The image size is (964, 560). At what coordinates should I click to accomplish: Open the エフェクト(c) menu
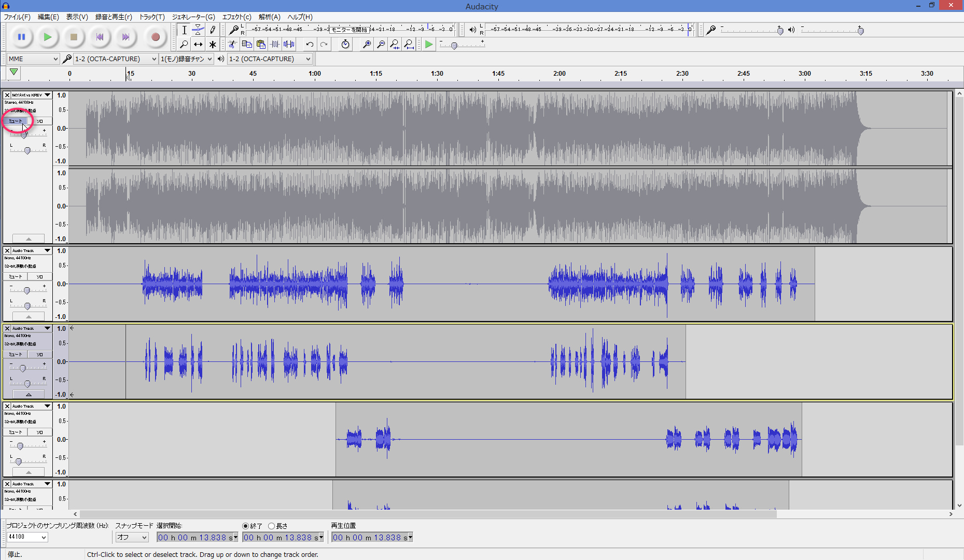tap(236, 17)
